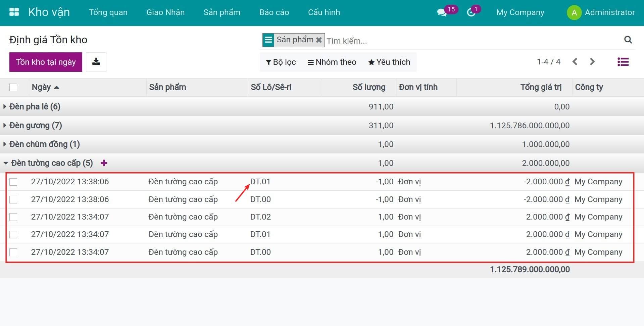Viewport: 644px width, 326px height.
Task: Open the apps grid menu icon
Action: tap(14, 12)
